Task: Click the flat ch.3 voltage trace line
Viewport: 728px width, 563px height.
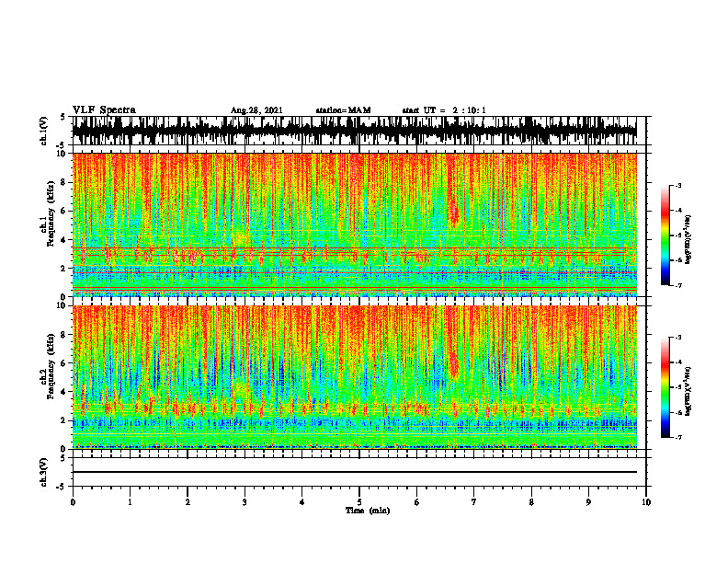Action: (354, 472)
